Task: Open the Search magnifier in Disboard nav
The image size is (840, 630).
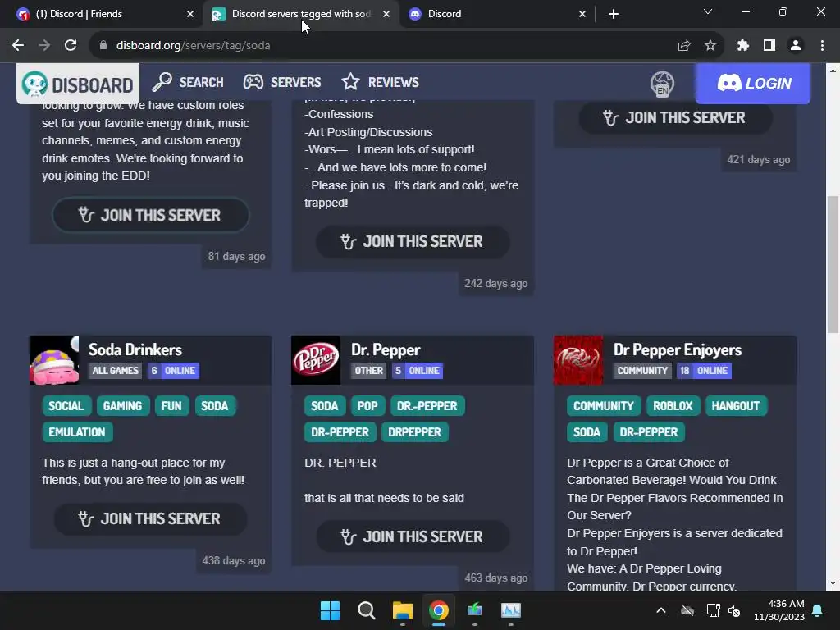Action: point(188,83)
